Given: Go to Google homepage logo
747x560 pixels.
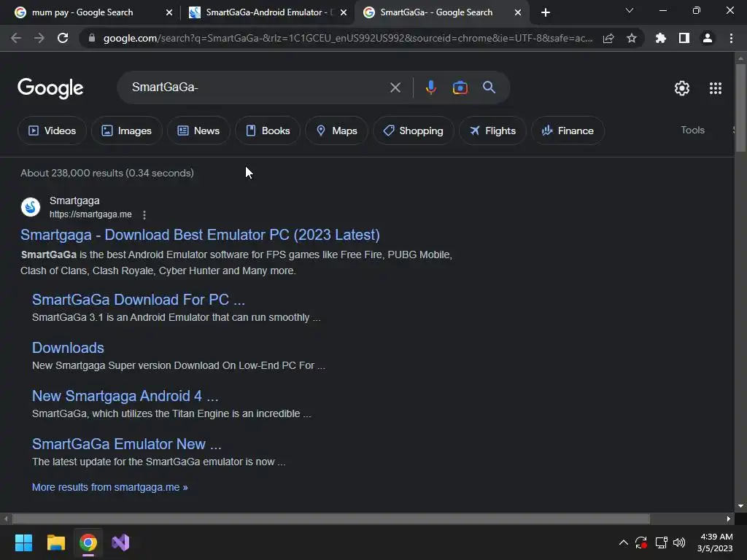Looking at the screenshot, I should tap(50, 88).
